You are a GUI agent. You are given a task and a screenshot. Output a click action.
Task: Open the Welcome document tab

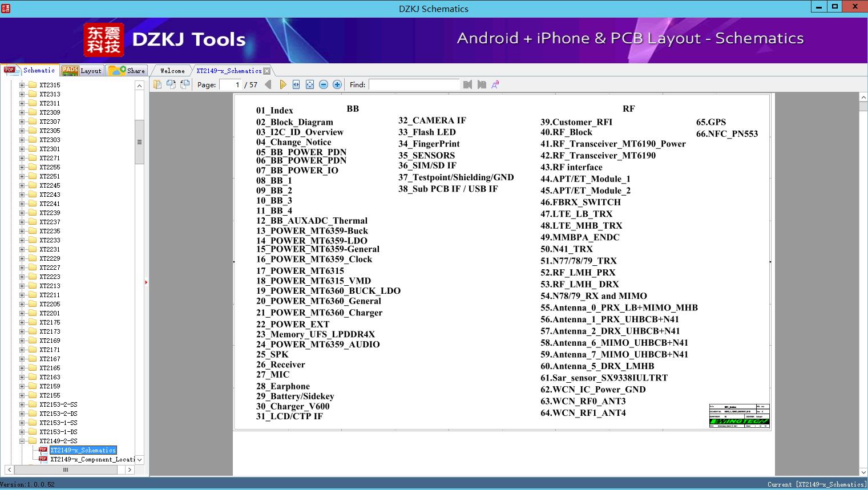coord(172,71)
